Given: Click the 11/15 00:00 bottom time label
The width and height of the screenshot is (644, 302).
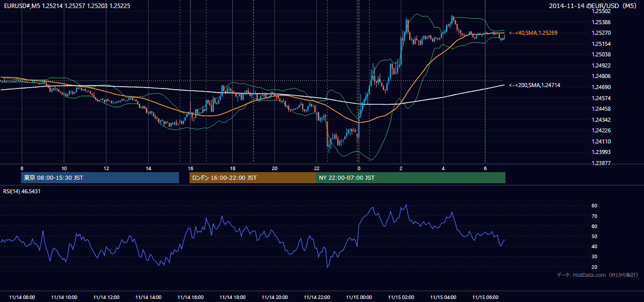Looking at the screenshot, I should (359, 297).
